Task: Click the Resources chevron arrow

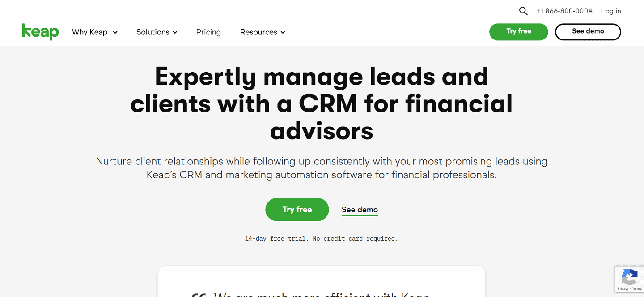Action: pos(283,32)
